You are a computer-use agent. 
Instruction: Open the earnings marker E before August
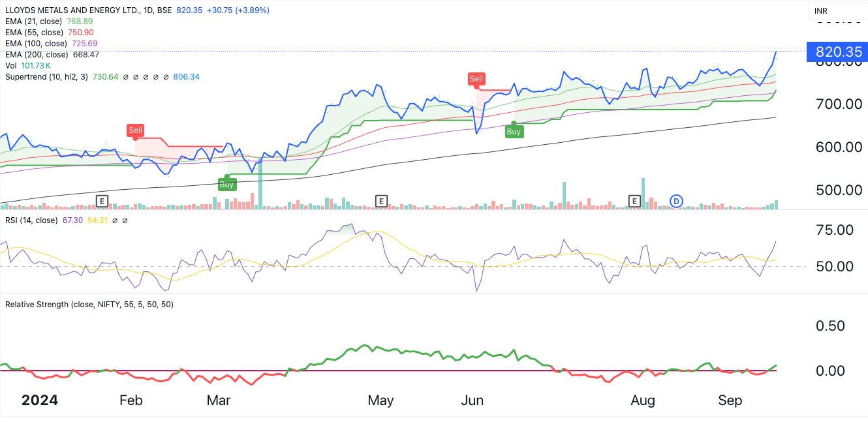(x=634, y=201)
